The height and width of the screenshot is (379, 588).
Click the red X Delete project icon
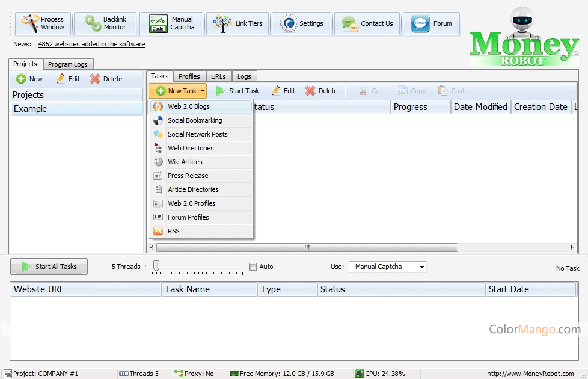tap(95, 79)
